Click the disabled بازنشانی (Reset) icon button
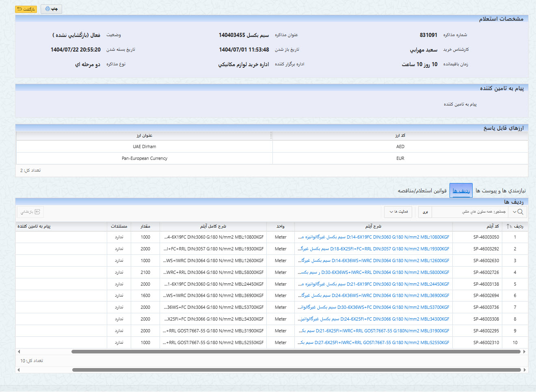 30,212
